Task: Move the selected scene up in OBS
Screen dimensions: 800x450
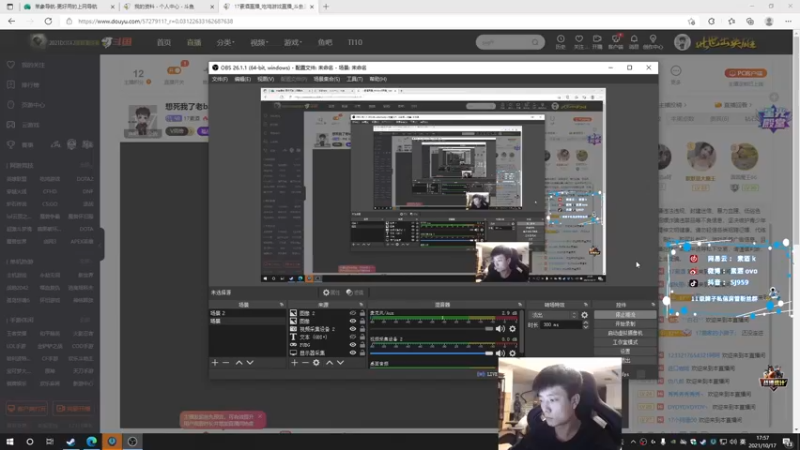Action: click(x=239, y=362)
